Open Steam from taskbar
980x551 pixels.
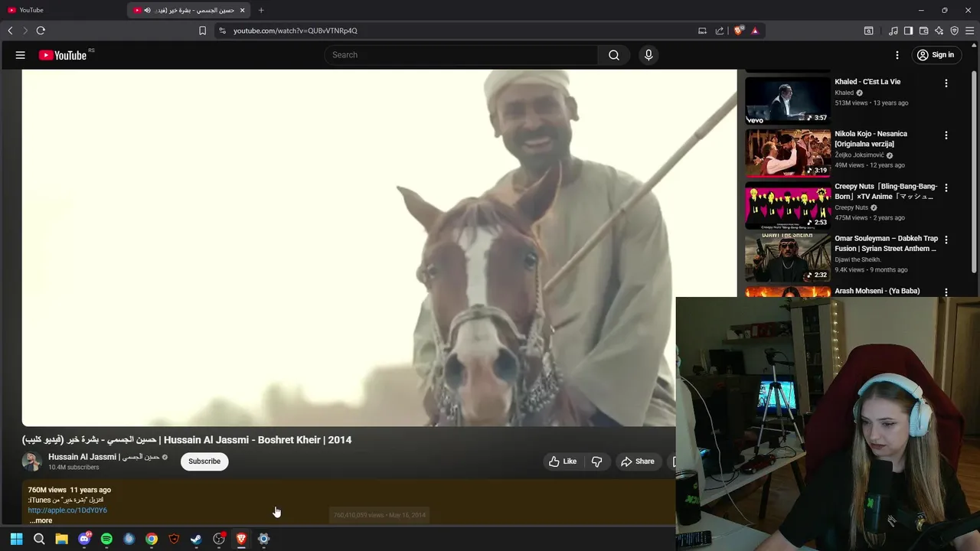(x=196, y=539)
